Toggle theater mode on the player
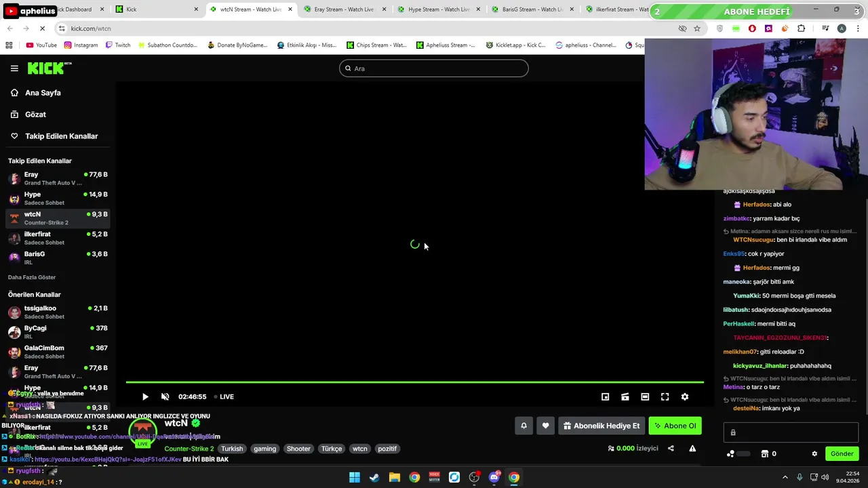Image resolution: width=868 pixels, height=488 pixels. tap(645, 397)
